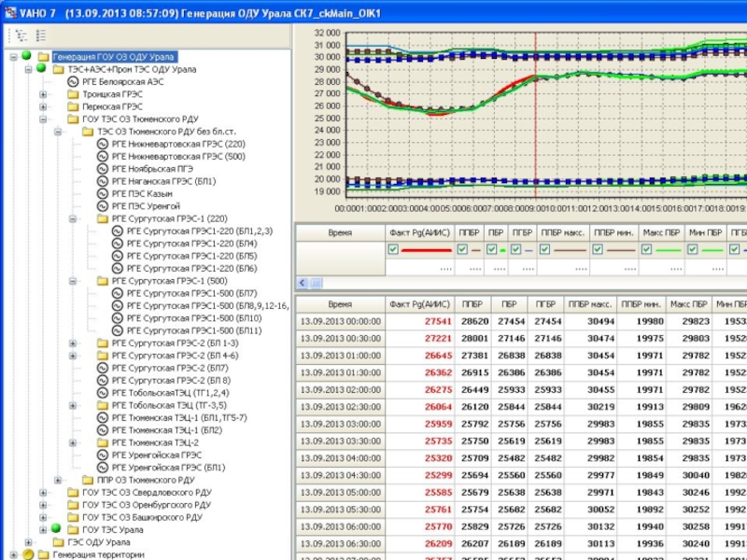
Task: Collapse the ГОУ ТЭС ОЗ Тюменского РДУ node
Action: coord(43,119)
